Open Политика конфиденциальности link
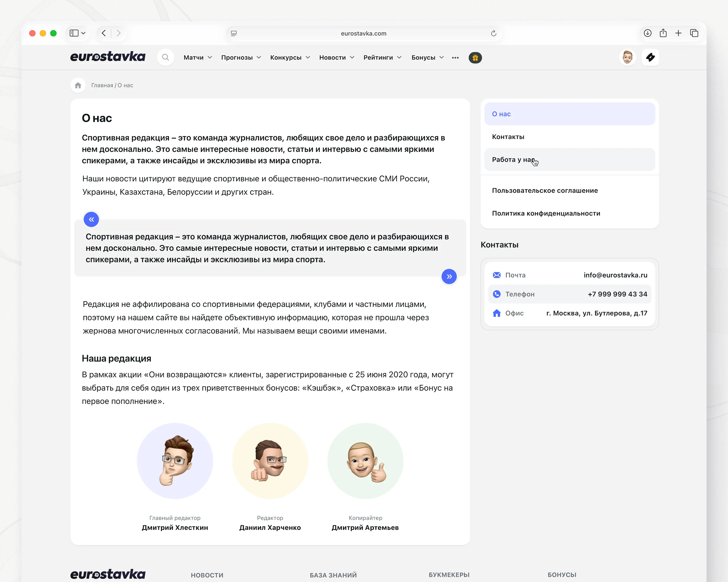This screenshot has width=728, height=582. point(546,213)
